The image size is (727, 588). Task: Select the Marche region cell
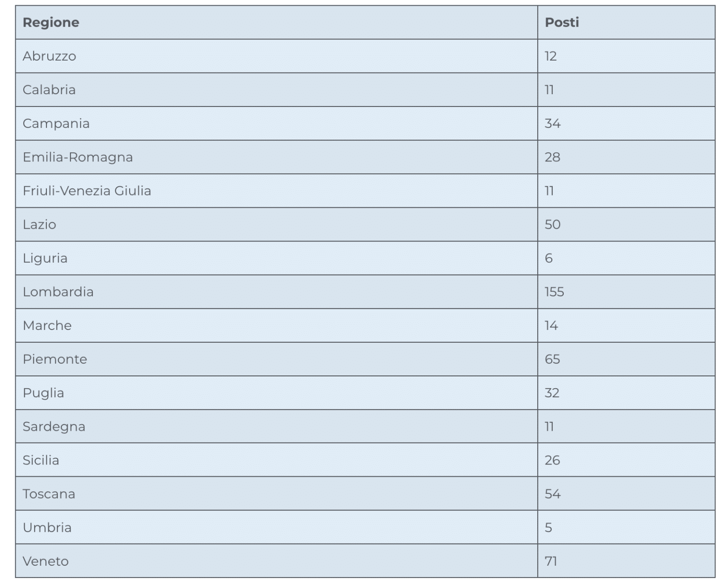pyautogui.click(x=47, y=325)
